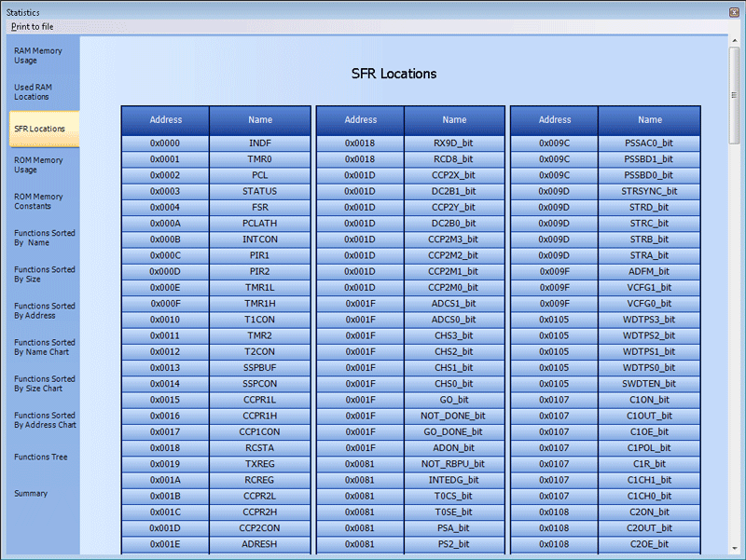Click the scrollbar up arrow
Viewport: 746px width, 560px height.
click(735, 41)
